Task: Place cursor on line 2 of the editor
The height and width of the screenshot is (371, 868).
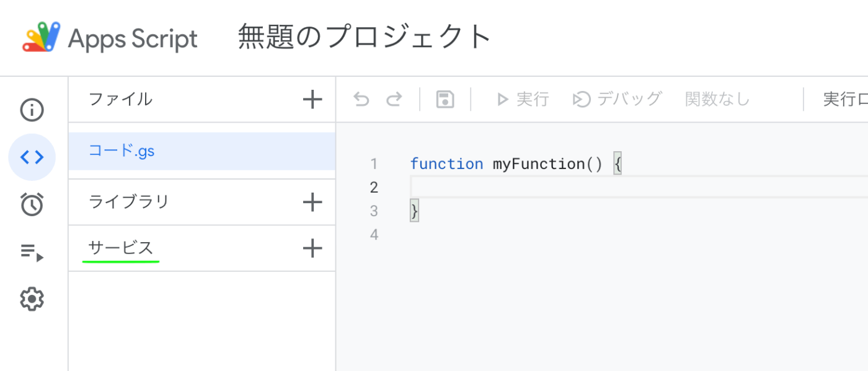Action: coord(496,187)
